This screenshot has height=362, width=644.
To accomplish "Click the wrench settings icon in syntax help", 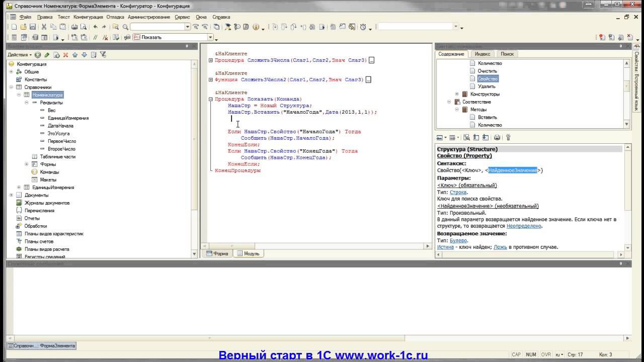I will (508, 137).
